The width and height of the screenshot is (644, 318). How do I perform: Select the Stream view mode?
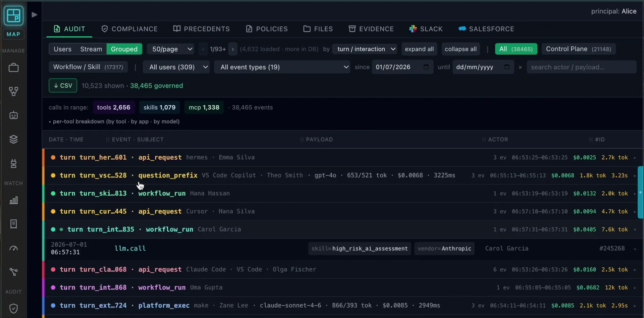pyautogui.click(x=91, y=49)
